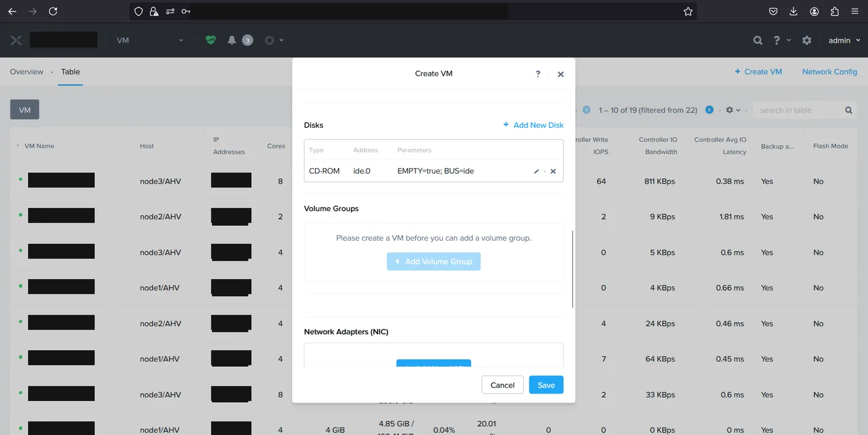This screenshot has height=435, width=868.
Task: Click the cluster health heart icon
Action: [x=211, y=40]
